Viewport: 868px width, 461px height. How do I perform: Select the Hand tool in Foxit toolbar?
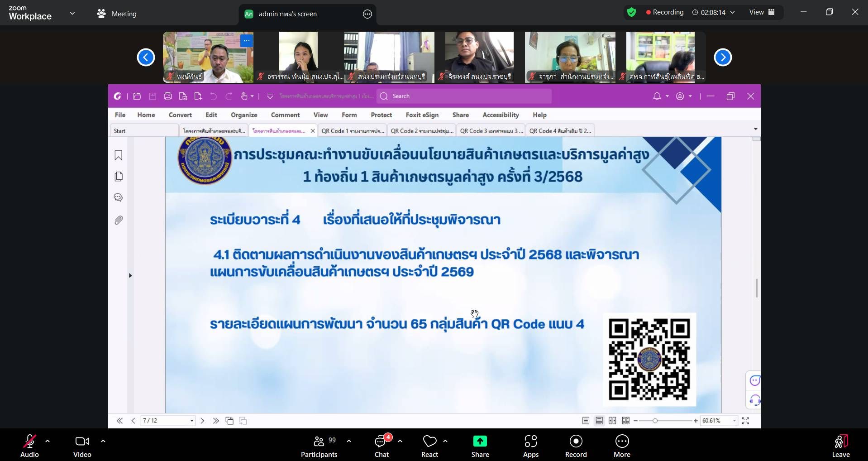click(243, 96)
